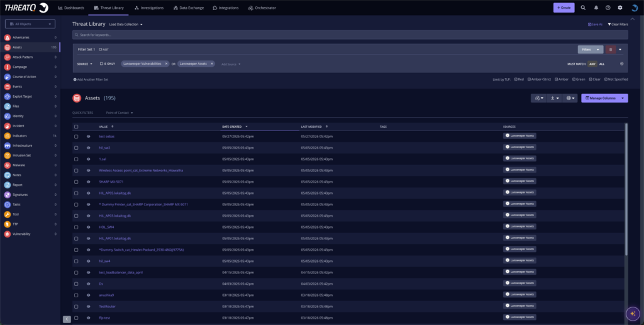This screenshot has height=325, width=644.
Task: Select the Threat Library tab
Action: [109, 8]
